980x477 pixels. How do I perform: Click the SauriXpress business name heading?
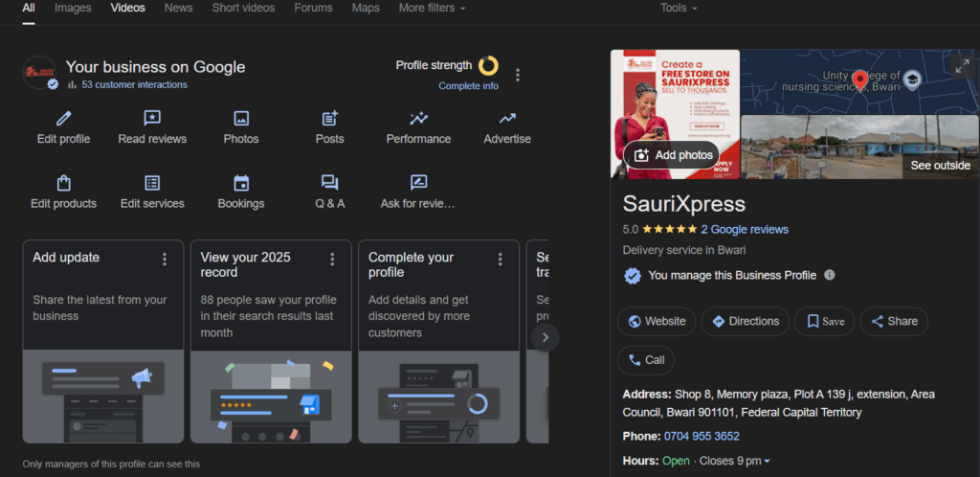[x=684, y=204]
